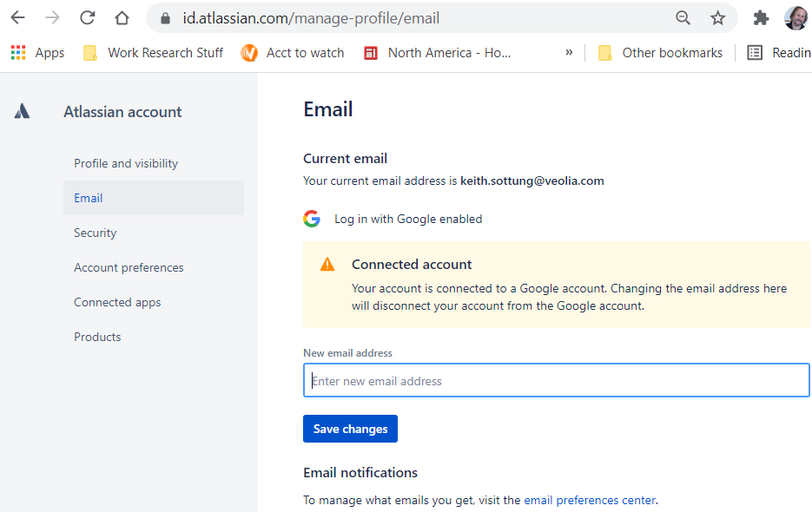812x512 pixels.
Task: Open the Products page
Action: pos(97,337)
